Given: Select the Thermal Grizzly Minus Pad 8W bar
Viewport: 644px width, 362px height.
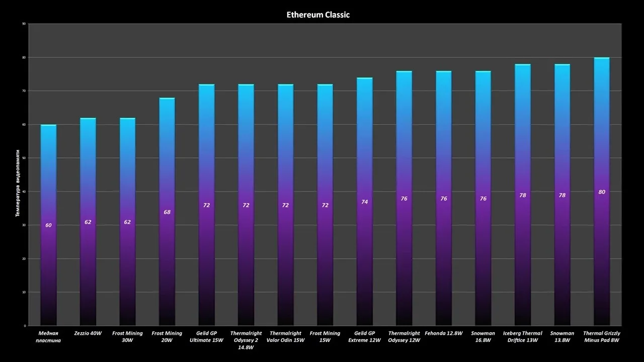Looking at the screenshot, I should pos(602,192).
